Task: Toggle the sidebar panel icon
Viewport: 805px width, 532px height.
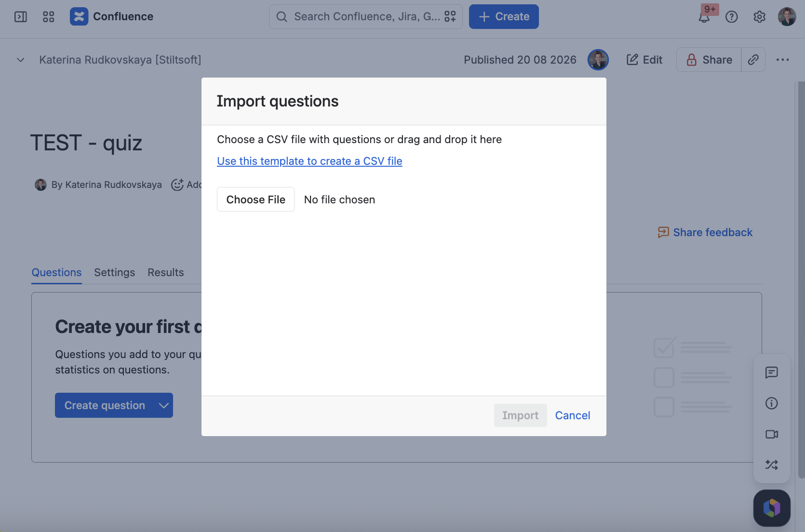Action: [x=21, y=17]
